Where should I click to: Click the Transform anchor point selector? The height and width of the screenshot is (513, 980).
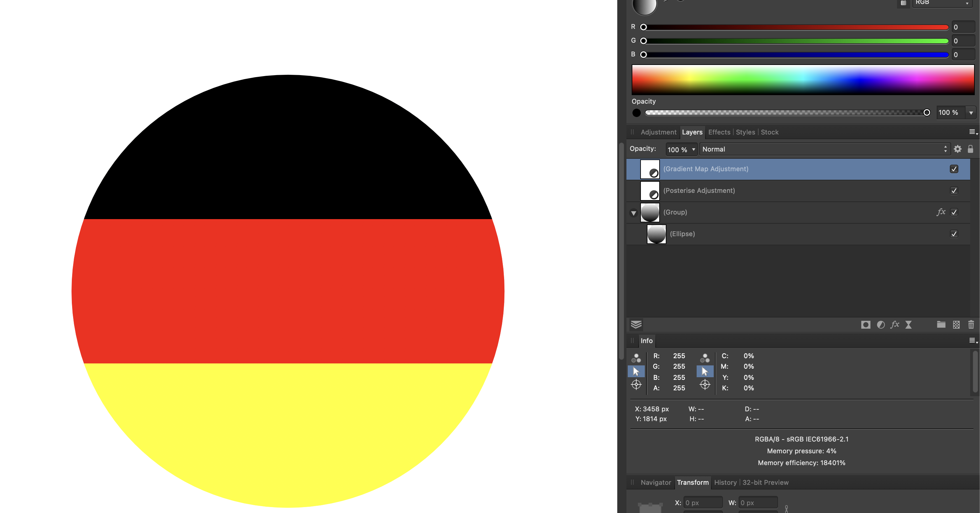point(650,507)
